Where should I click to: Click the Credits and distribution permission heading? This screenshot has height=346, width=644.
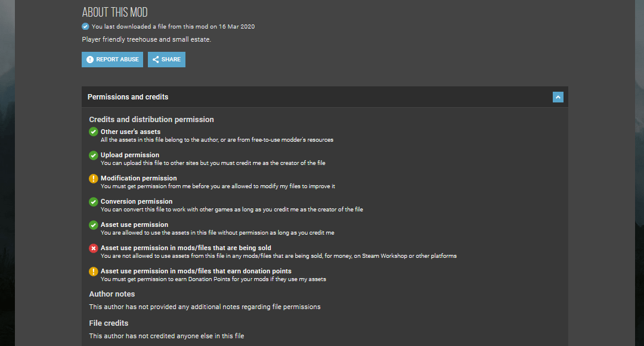(151, 119)
